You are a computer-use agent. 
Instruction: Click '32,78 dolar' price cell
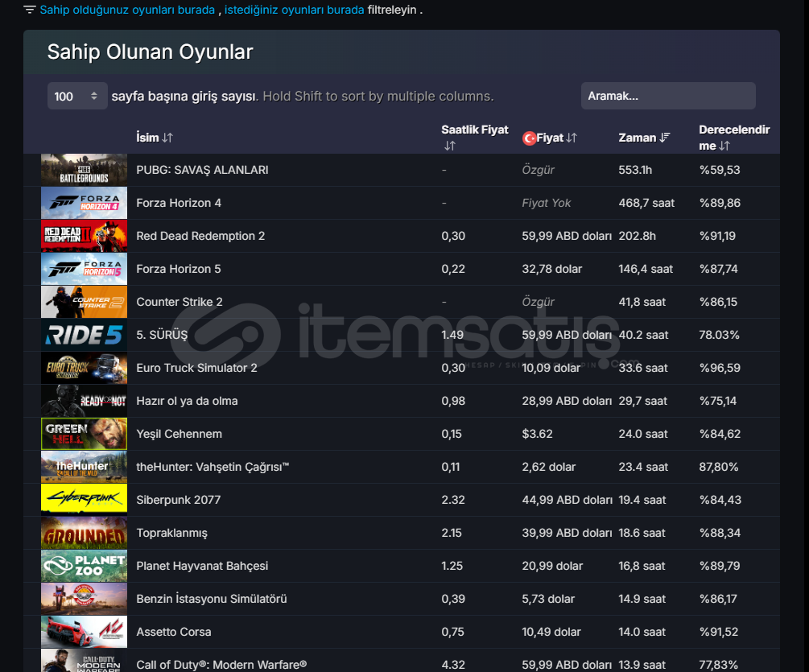pyautogui.click(x=552, y=269)
